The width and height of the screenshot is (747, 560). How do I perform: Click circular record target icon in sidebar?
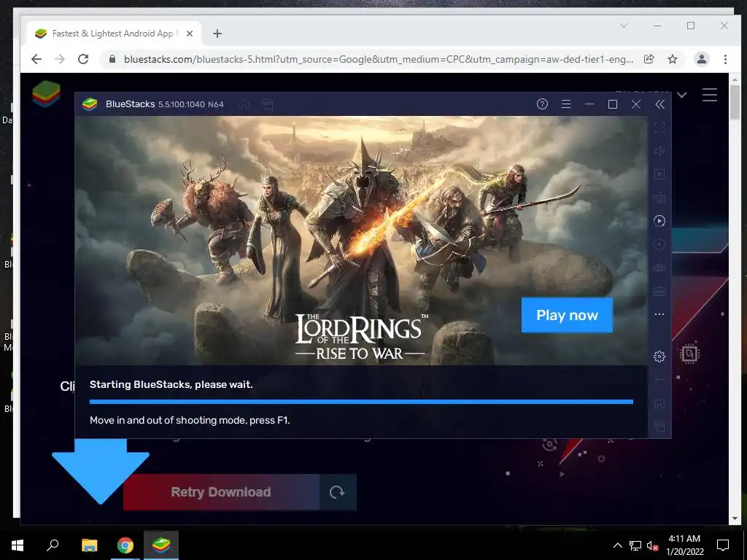tap(659, 244)
